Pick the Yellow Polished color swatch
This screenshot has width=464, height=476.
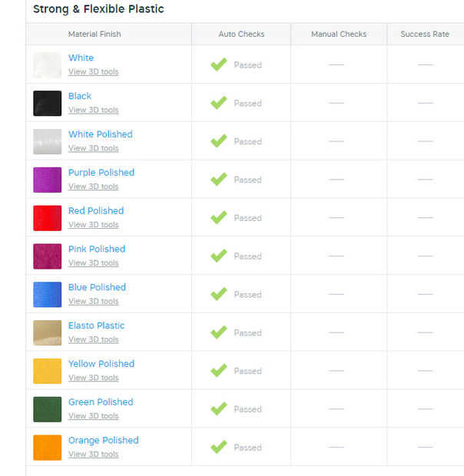tap(48, 371)
